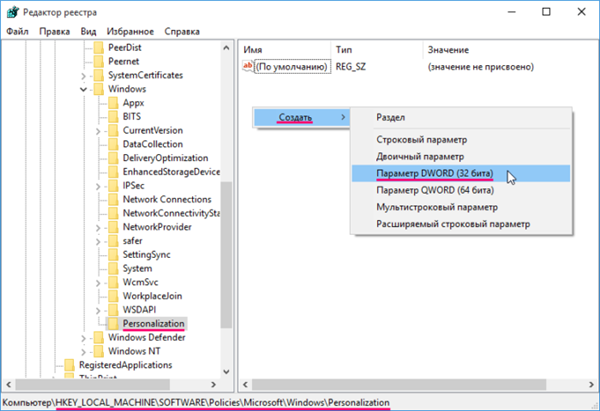Click the values pane scroll right arrow
This screenshot has width=600, height=411.
(x=591, y=384)
